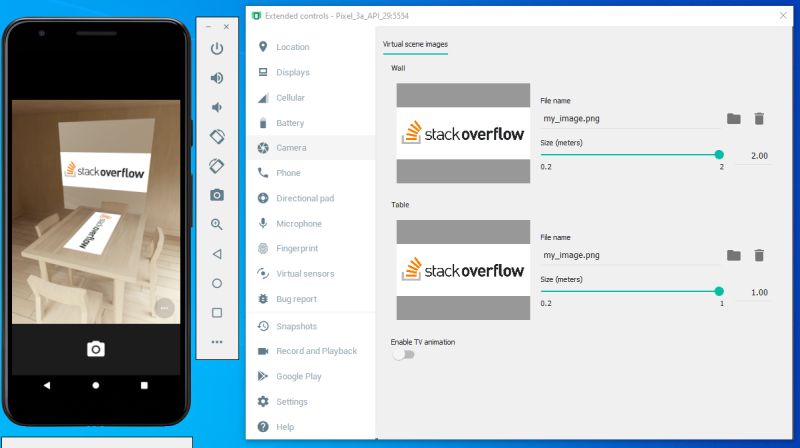This screenshot has width=800, height=448.
Task: Select the Camera page in sidebar
Action: click(310, 147)
